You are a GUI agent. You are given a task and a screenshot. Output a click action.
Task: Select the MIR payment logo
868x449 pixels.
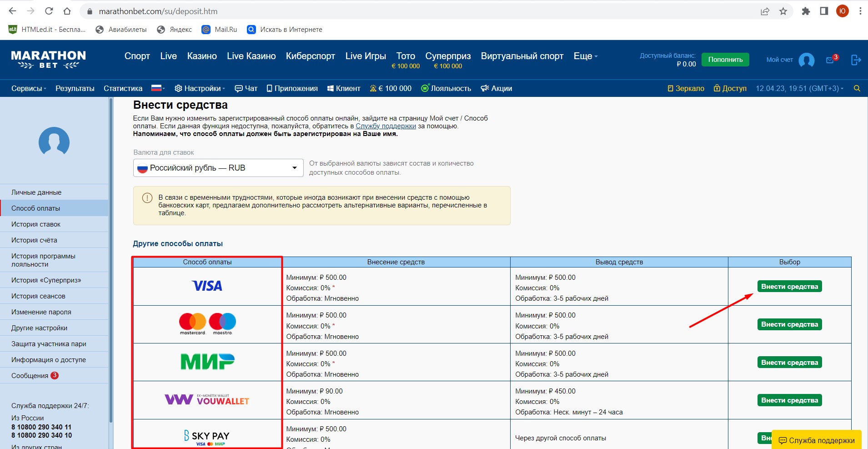point(207,362)
